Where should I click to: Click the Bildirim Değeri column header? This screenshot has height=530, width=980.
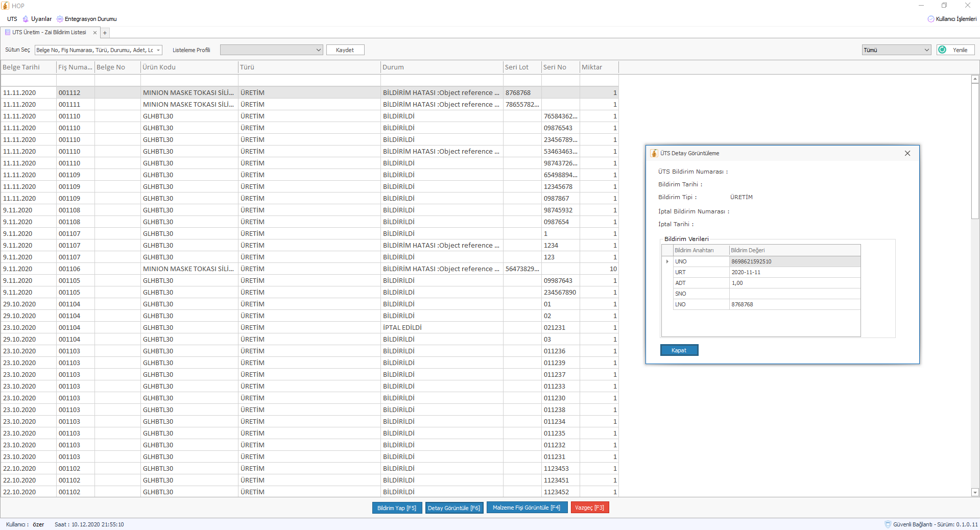(795, 250)
